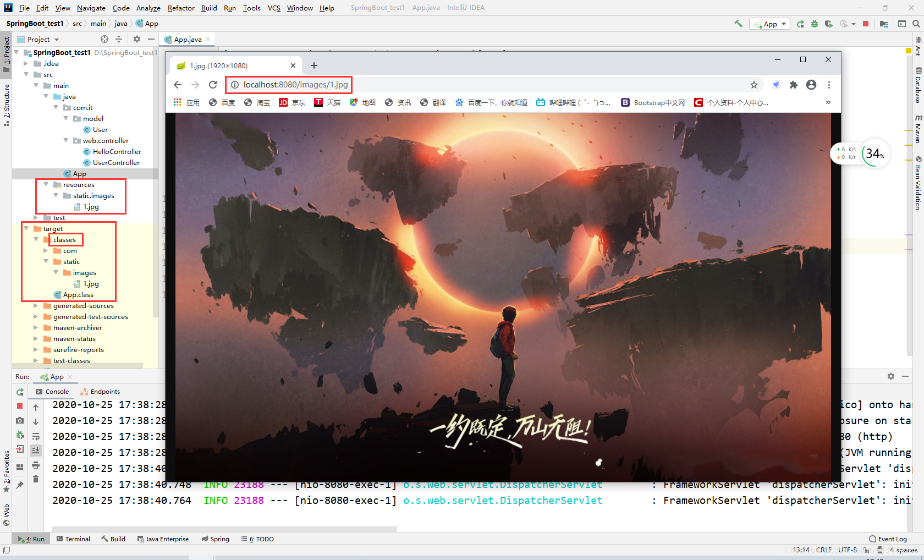Rerun App with the toolbar run icon
924x560 pixels.
(x=800, y=24)
